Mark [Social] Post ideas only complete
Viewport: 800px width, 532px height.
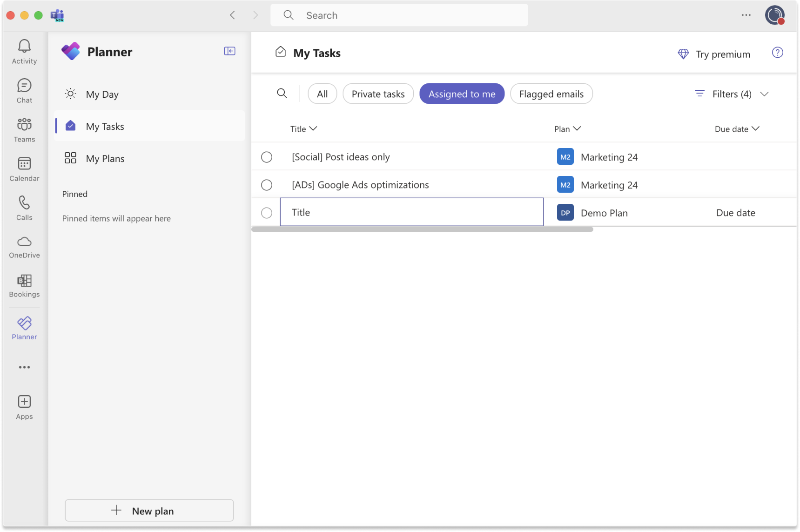click(x=267, y=157)
